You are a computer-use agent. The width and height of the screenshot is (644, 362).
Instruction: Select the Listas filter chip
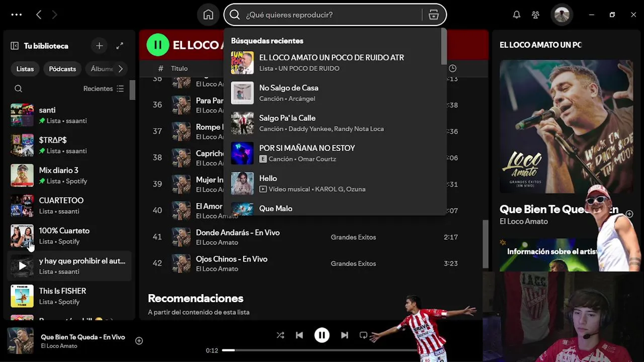25,69
